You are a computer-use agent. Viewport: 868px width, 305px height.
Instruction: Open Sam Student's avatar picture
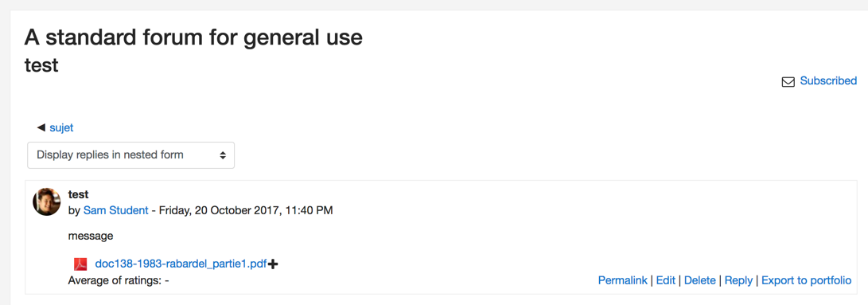click(47, 201)
